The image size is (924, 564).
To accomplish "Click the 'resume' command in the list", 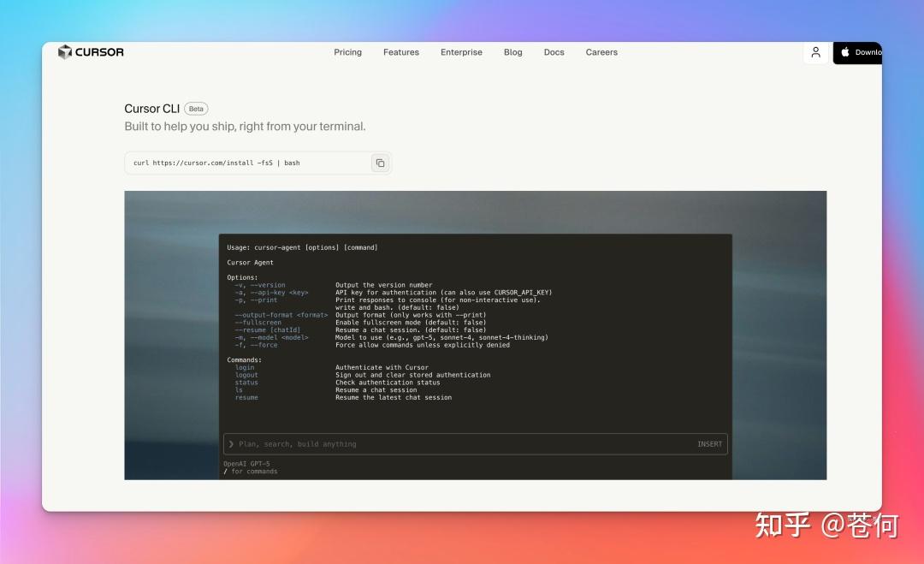I will (246, 398).
